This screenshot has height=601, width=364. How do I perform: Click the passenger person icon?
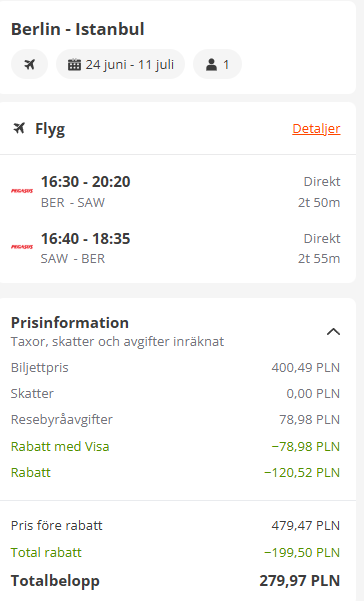[x=212, y=64]
